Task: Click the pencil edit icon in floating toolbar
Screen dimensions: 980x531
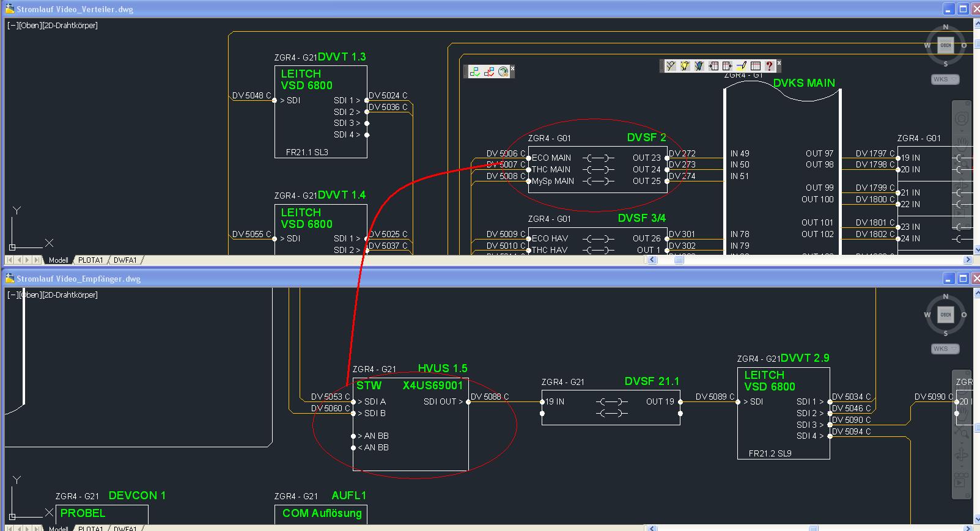Action: [x=741, y=66]
